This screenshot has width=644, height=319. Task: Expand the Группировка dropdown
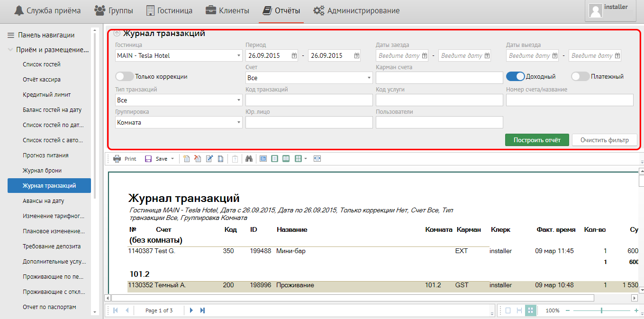point(238,122)
